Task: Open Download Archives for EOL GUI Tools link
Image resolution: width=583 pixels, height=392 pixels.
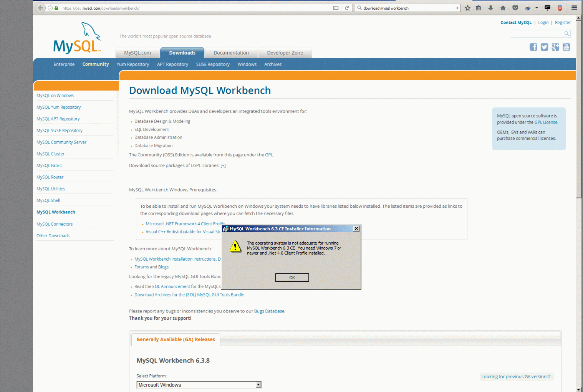Action: coord(189,295)
